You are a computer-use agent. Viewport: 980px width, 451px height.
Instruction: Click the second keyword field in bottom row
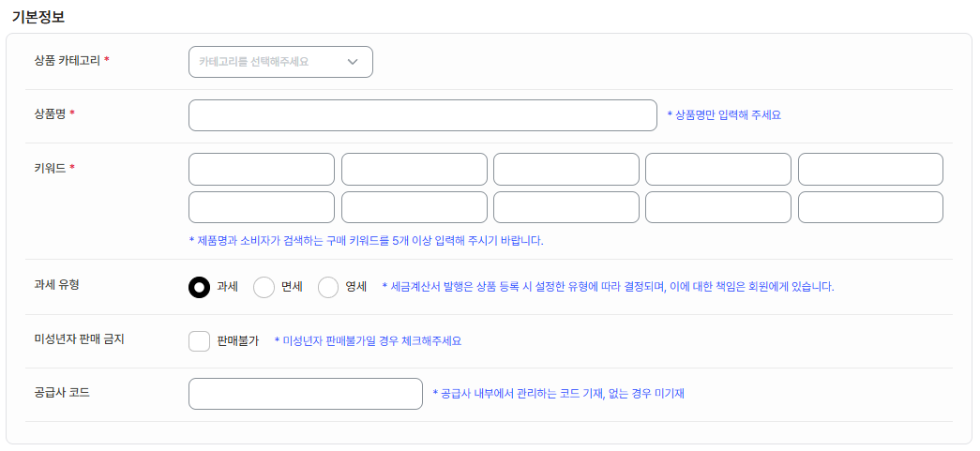[415, 207]
